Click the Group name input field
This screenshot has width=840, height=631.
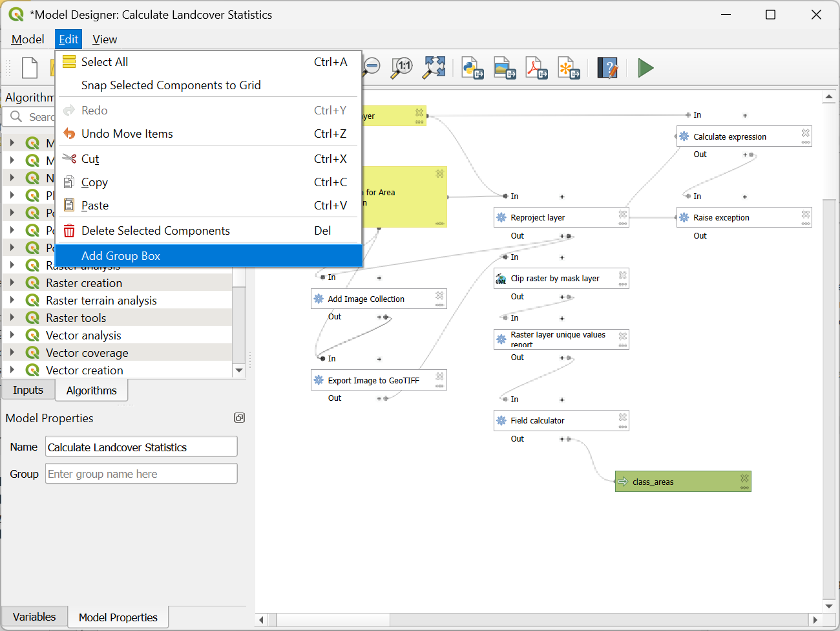click(141, 474)
